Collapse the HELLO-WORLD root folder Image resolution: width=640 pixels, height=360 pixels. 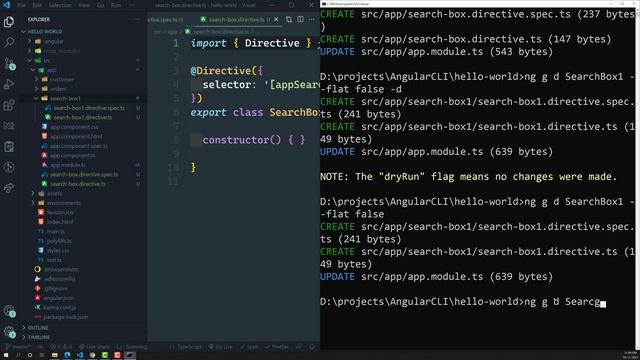pos(45,31)
